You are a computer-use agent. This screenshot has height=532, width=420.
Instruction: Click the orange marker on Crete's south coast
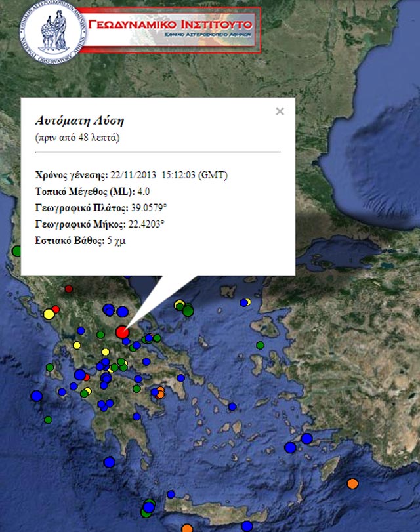coord(187,528)
